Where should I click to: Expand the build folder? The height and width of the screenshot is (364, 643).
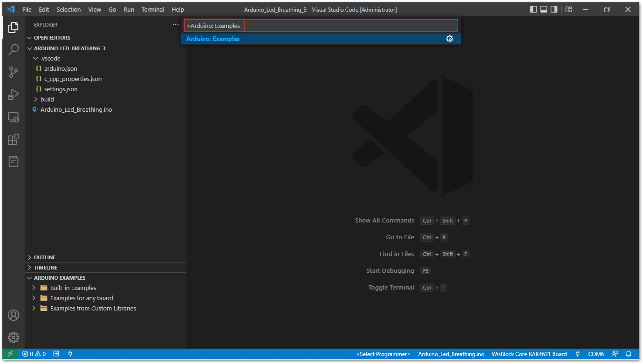105,99
